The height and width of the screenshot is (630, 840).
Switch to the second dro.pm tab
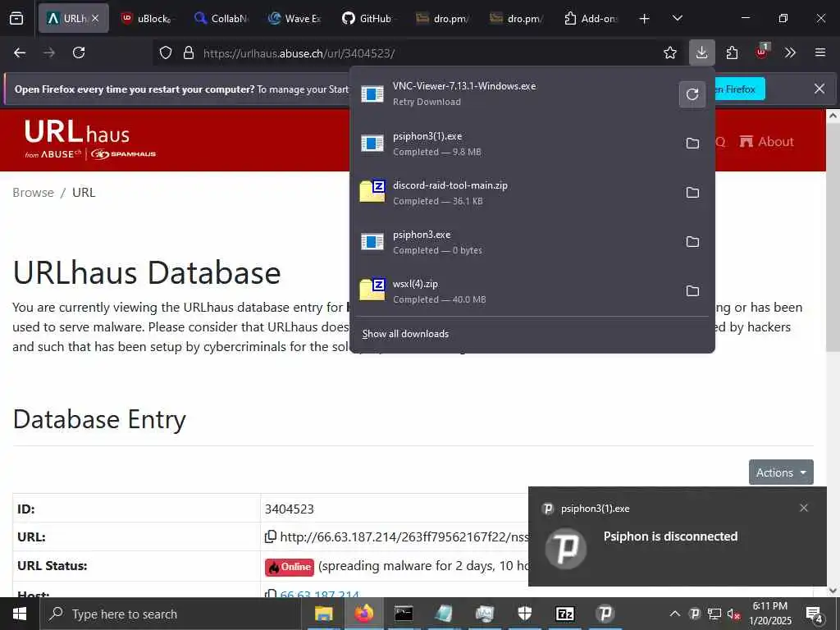click(517, 18)
